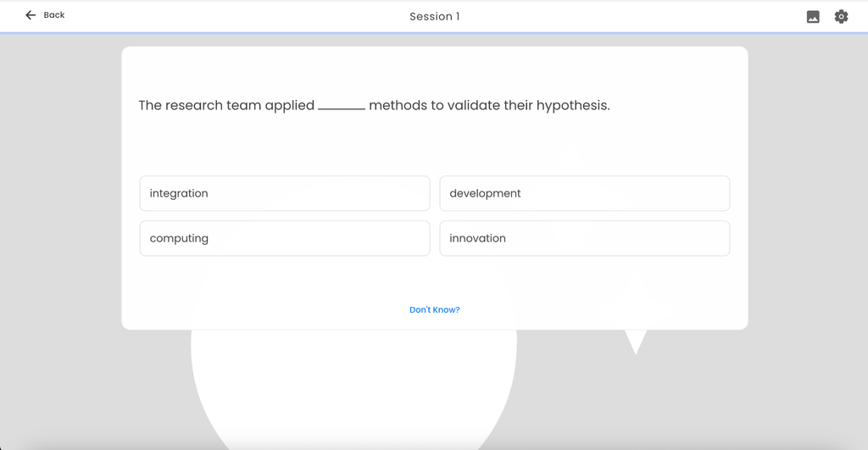Click the image picture icon in header
Screen dimensions: 868x450
point(813,17)
